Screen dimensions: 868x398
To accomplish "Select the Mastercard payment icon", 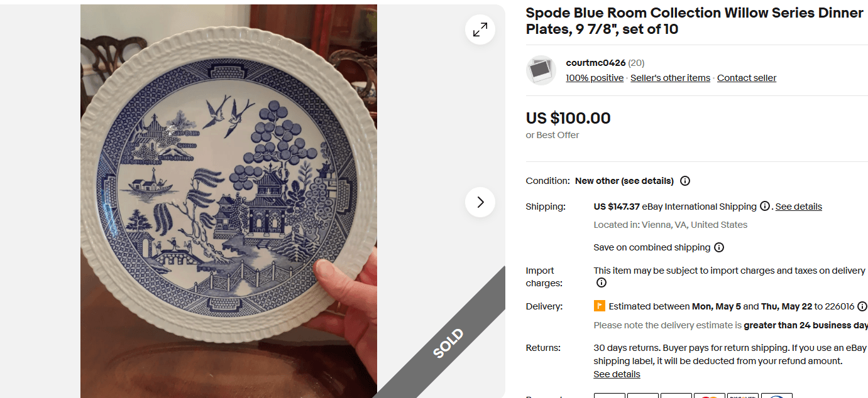I will 710,395.
